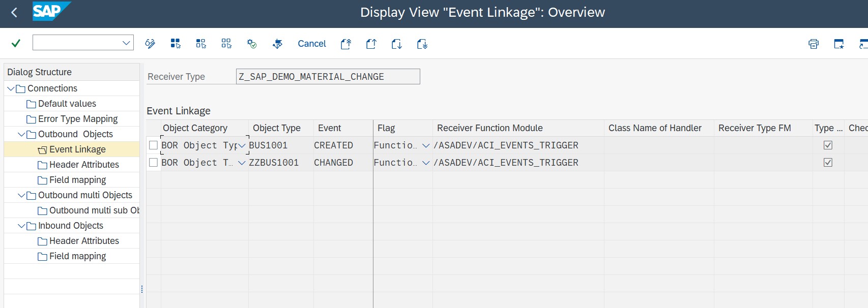The image size is (868, 308).
Task: Open the command field dropdown
Action: pyautogui.click(x=126, y=43)
